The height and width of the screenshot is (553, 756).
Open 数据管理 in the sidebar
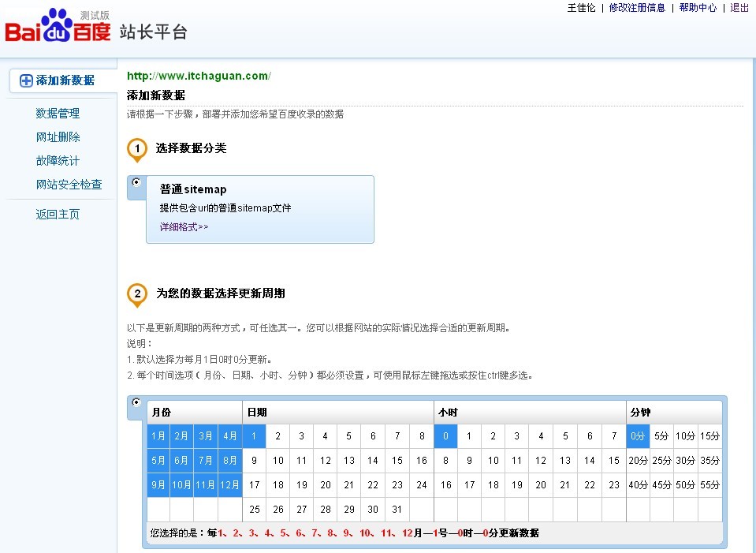(58, 114)
